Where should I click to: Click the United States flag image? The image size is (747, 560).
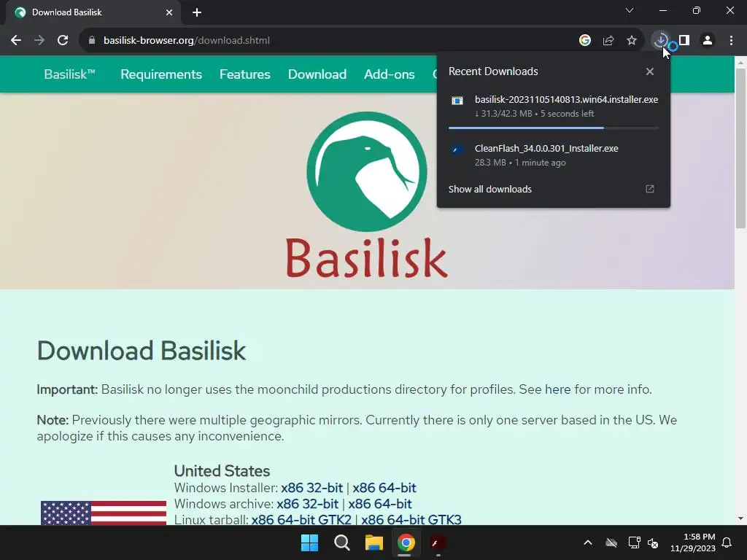tap(104, 513)
